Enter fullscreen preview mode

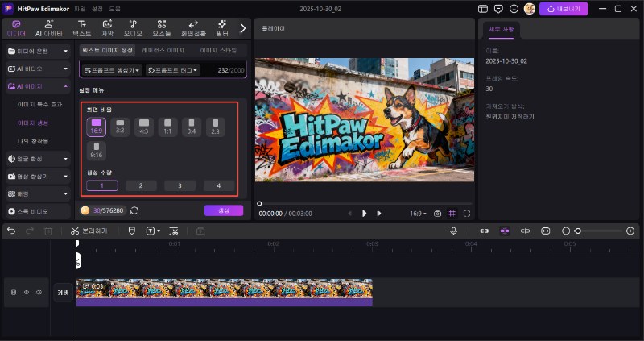click(x=467, y=214)
